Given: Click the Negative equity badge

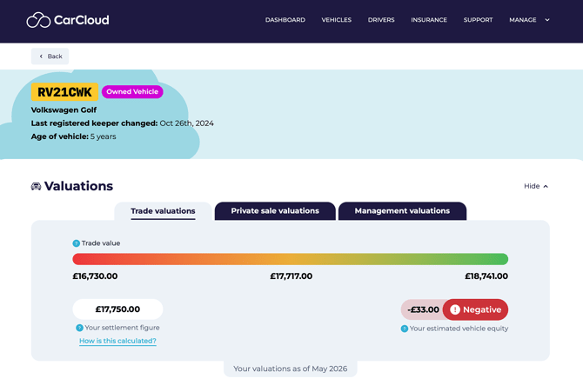Looking at the screenshot, I should [476, 309].
